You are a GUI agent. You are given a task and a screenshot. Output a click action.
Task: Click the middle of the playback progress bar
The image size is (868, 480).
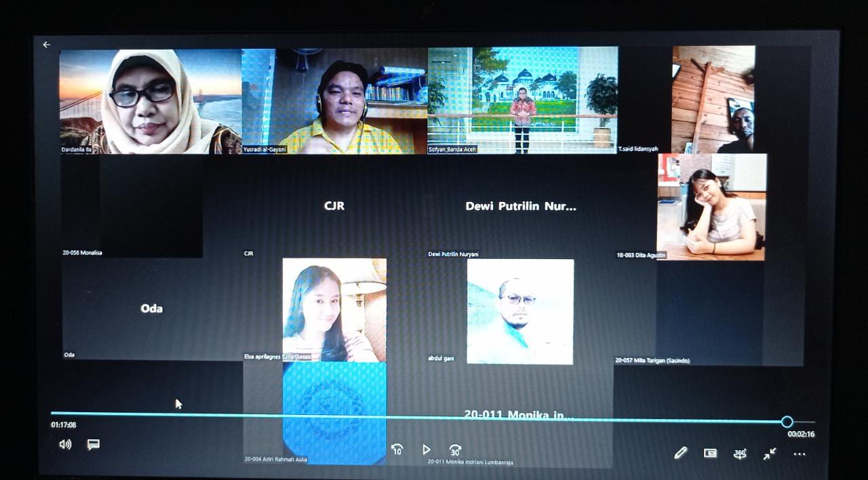pos(418,414)
